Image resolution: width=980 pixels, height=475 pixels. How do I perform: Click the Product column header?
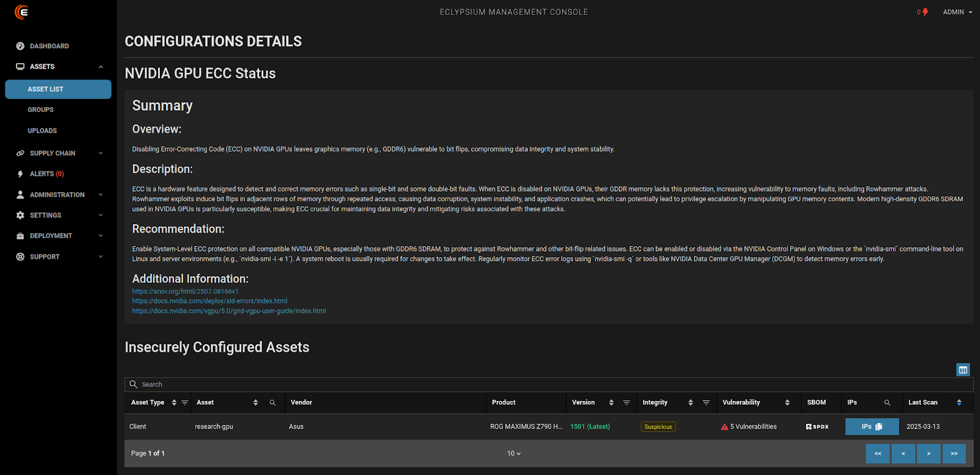[503, 403]
